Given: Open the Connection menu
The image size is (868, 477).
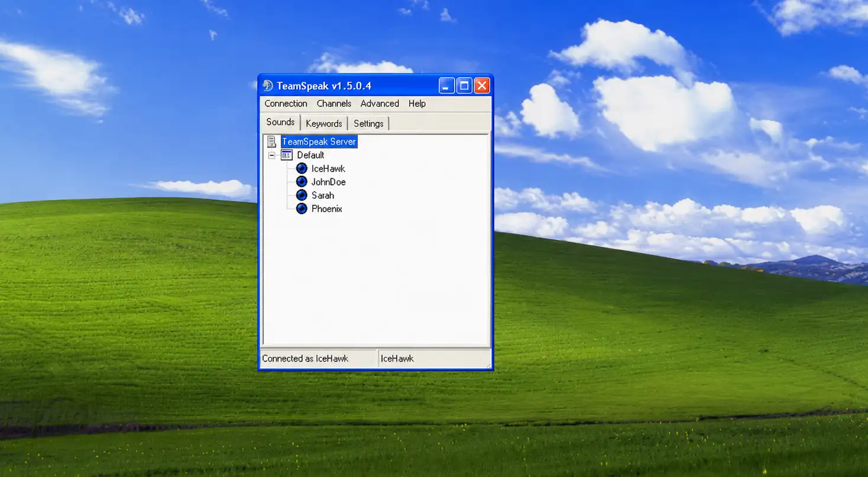Looking at the screenshot, I should tap(286, 104).
